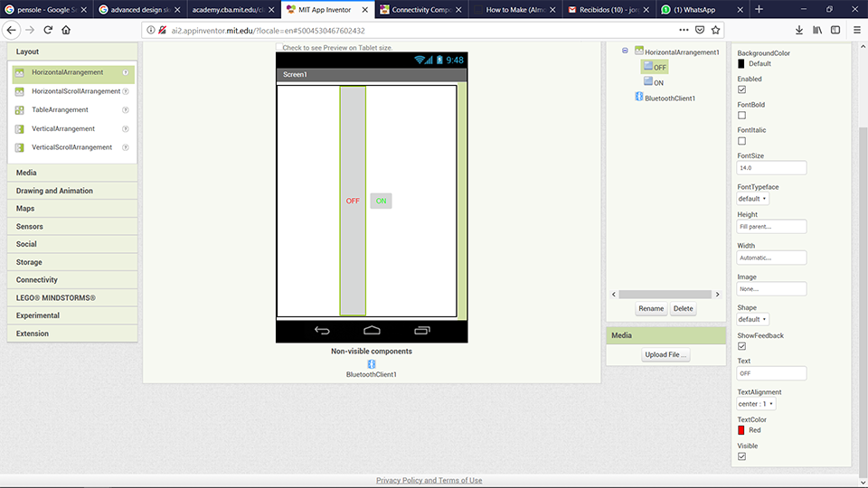Screen dimensions: 868x488
Task: Open TextAlignment dropdown
Action: pyautogui.click(x=756, y=404)
